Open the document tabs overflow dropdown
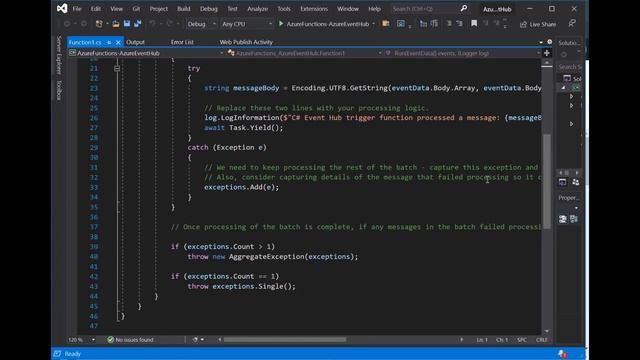The image size is (640, 360). 541,42
